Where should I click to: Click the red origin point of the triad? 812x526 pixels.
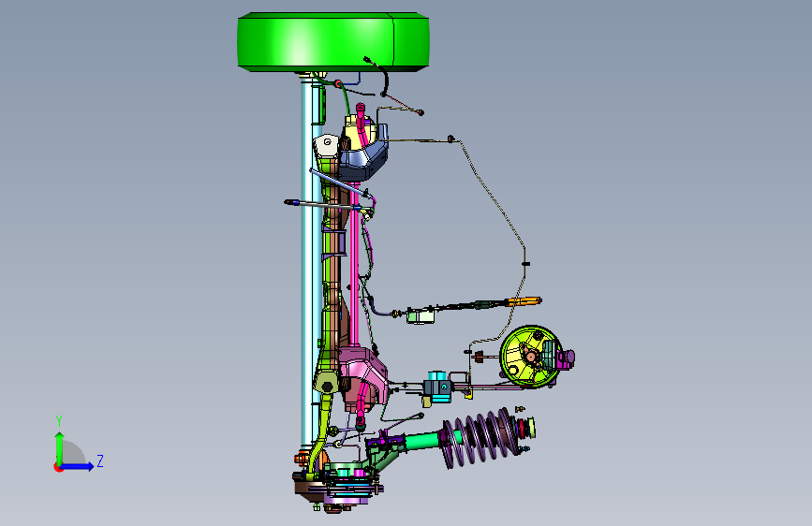click(58, 467)
